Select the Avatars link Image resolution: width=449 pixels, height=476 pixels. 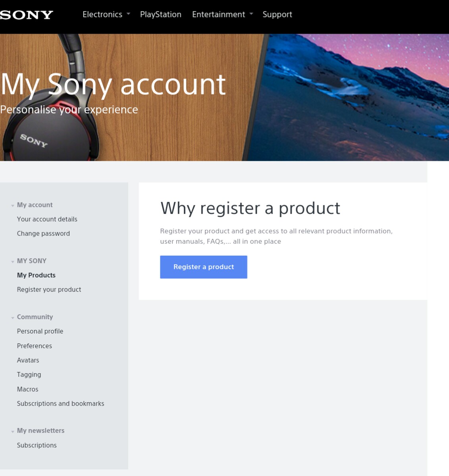(x=28, y=360)
